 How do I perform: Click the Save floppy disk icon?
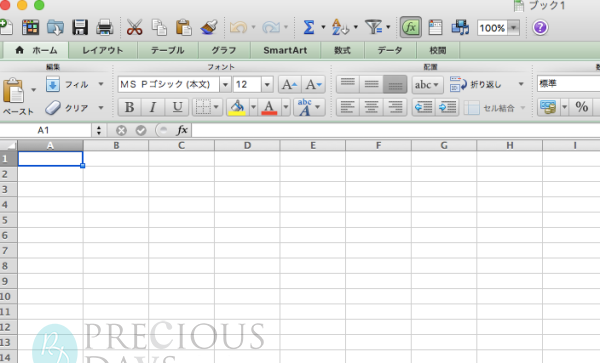tap(80, 28)
